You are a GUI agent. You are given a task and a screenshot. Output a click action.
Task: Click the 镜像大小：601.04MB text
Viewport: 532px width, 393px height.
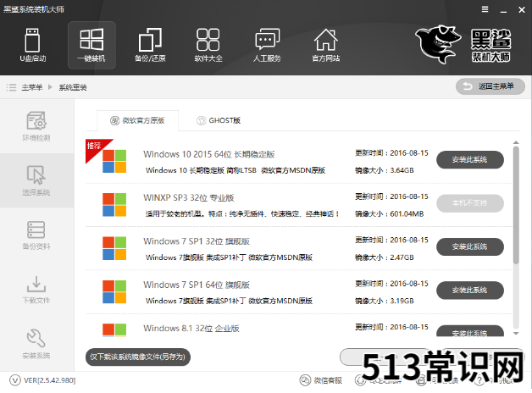389,213
